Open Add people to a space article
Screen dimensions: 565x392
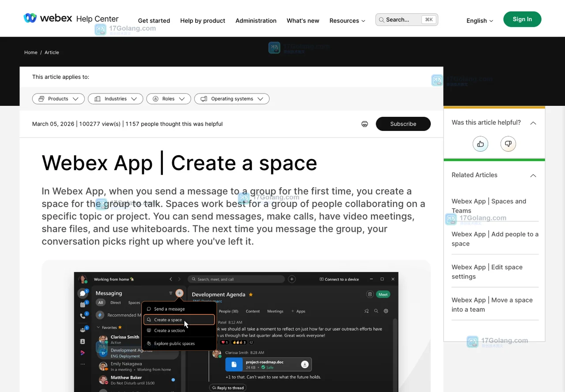(495, 239)
